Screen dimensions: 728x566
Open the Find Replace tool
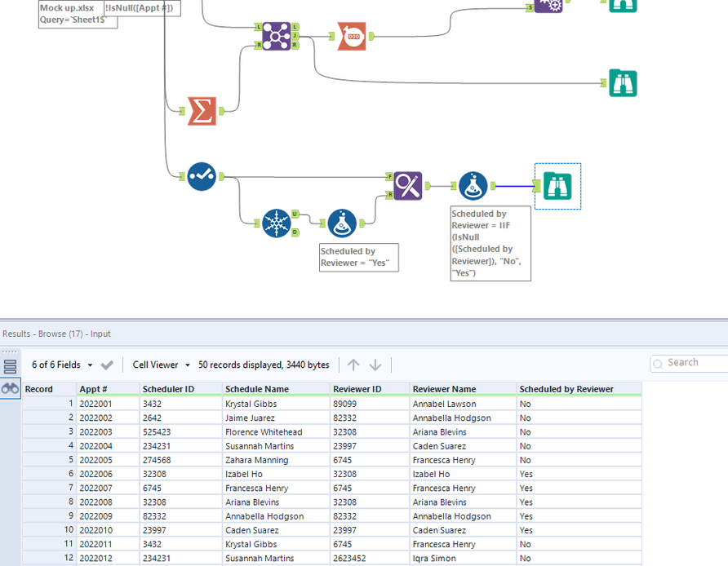click(407, 186)
